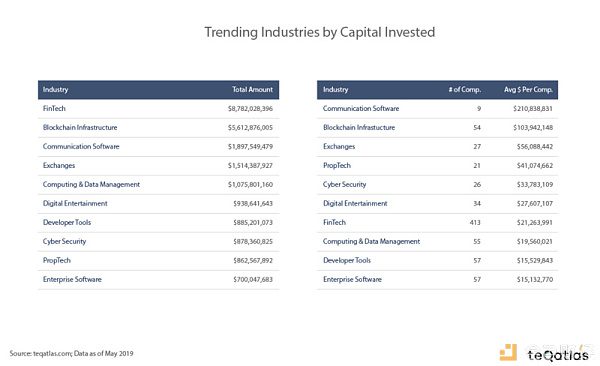The image size is (600, 366).
Task: Click Enterprise Software amount $700,047,683
Action: coord(253,279)
